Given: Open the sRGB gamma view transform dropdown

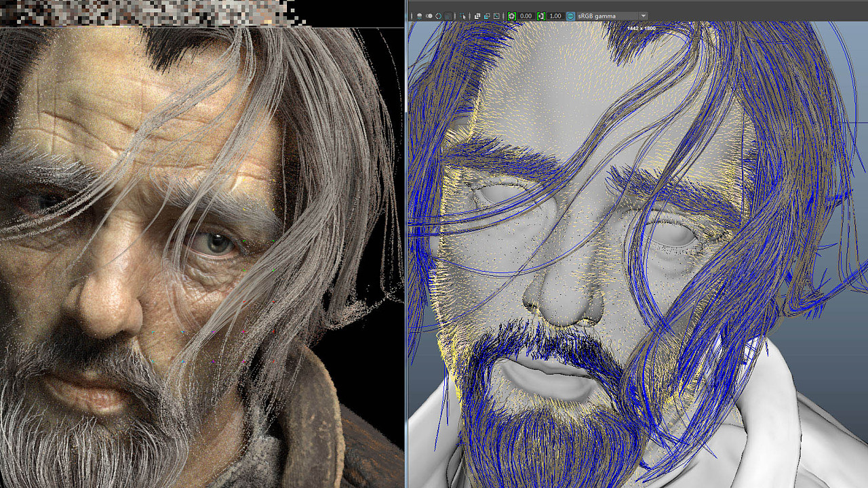Looking at the screenshot, I should click(612, 16).
